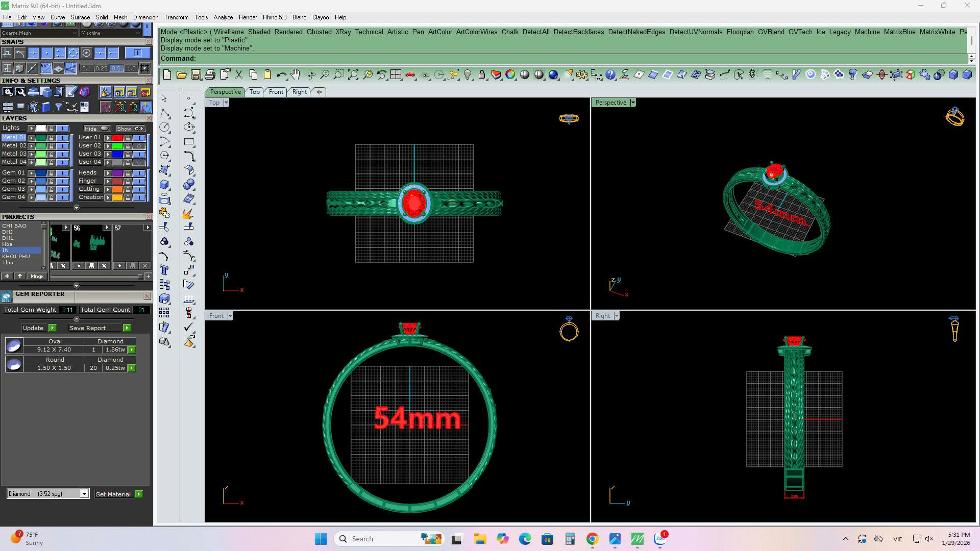Select the Text tool in side toolbar
The image size is (980, 551).
tap(164, 270)
